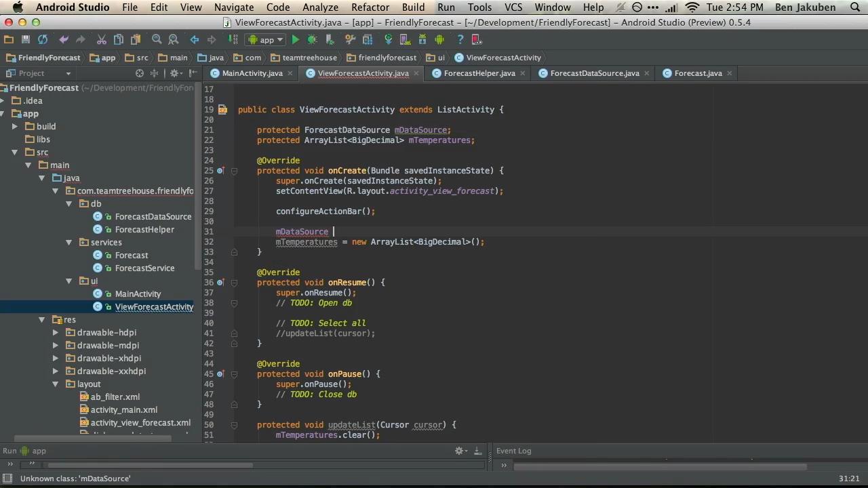Click override marker beside onCreate line
This screenshot has height=488, width=868.
tap(220, 171)
